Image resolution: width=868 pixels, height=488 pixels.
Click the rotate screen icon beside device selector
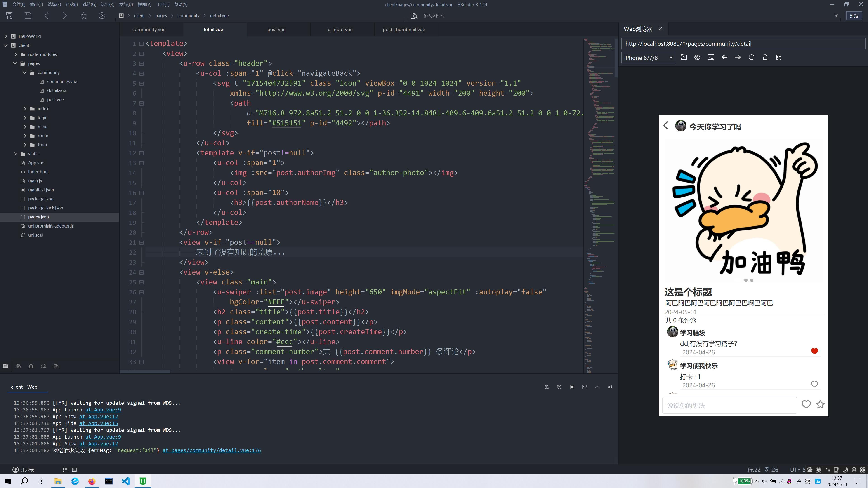[x=684, y=57]
